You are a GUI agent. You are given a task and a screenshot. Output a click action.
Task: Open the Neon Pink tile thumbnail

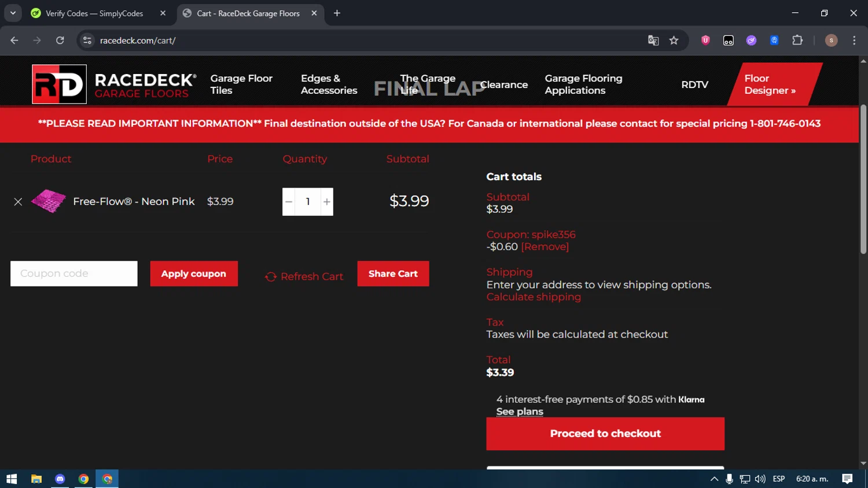click(49, 201)
